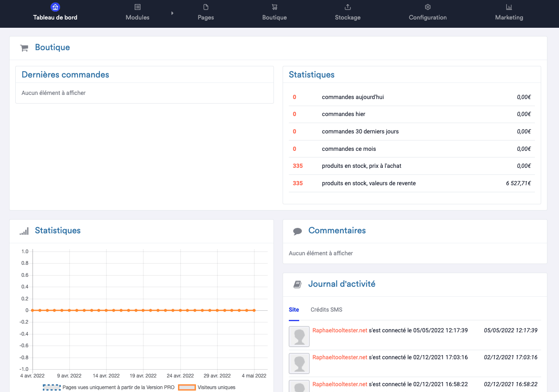559x392 pixels.
Task: Click 'Pages vues uniquement' legend label
Action: click(119, 387)
